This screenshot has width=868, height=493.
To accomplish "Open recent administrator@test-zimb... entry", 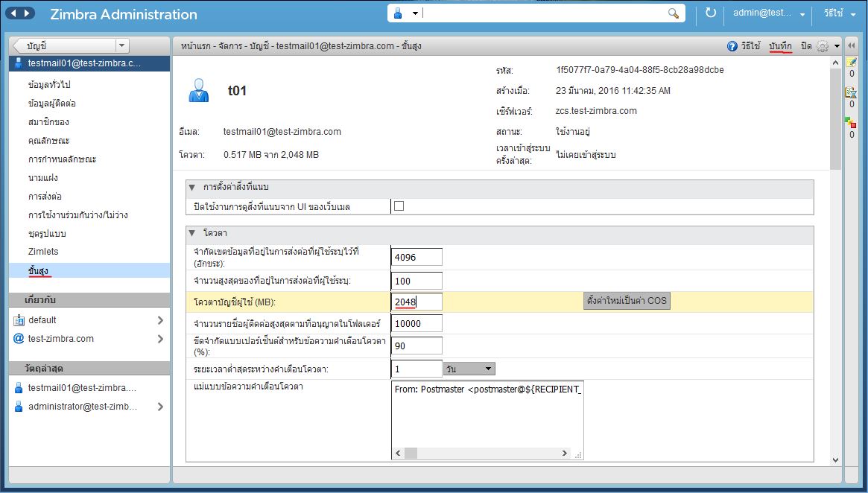I will (83, 407).
